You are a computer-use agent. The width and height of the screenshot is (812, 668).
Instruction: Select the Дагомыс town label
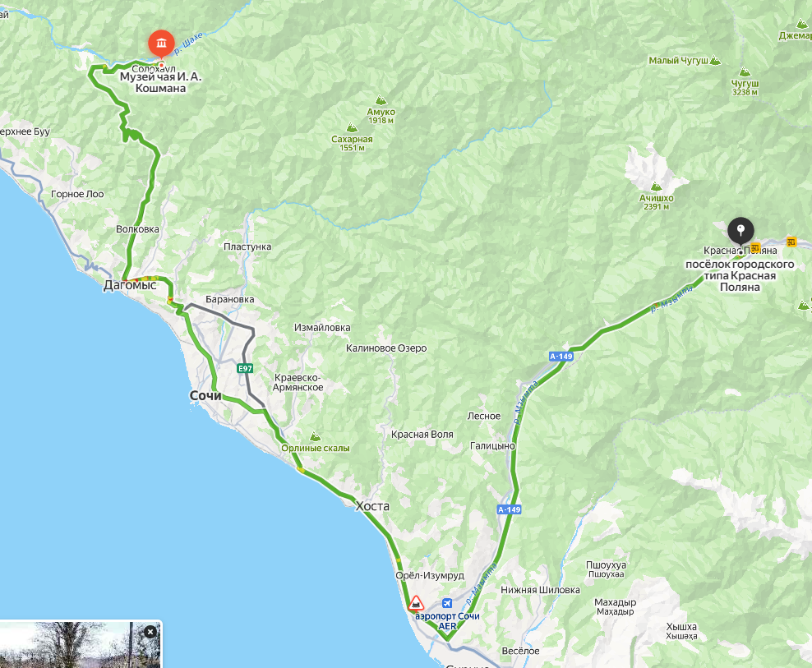pyautogui.click(x=130, y=285)
